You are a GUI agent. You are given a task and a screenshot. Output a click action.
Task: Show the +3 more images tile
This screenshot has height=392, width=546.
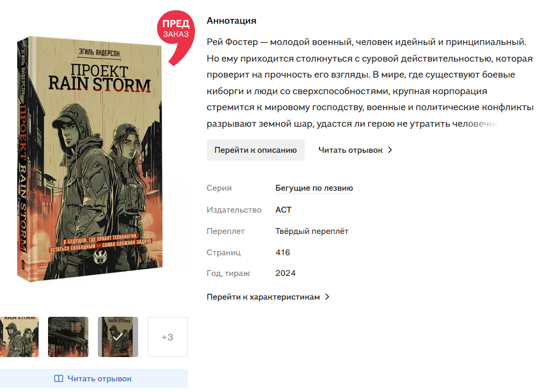168,337
